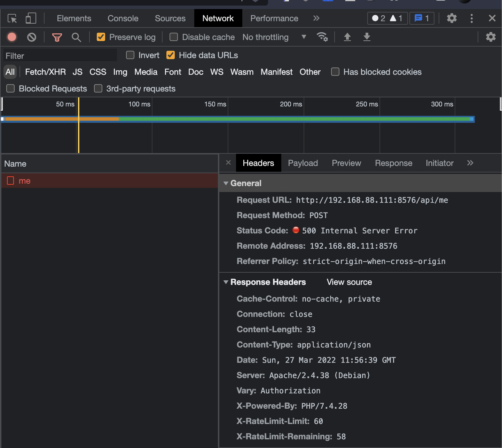Uncheck Hide data URLs

click(170, 55)
